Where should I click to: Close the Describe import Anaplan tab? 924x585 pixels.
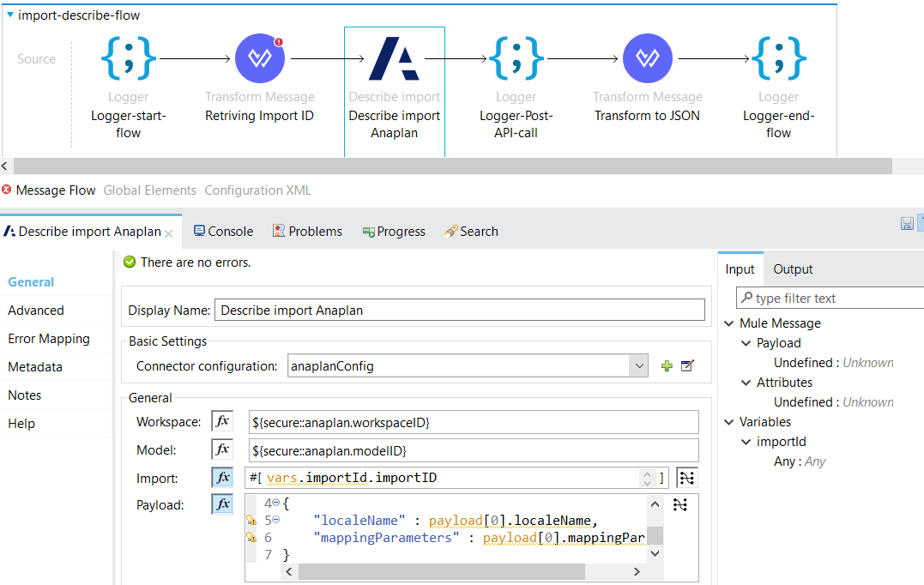[168, 234]
